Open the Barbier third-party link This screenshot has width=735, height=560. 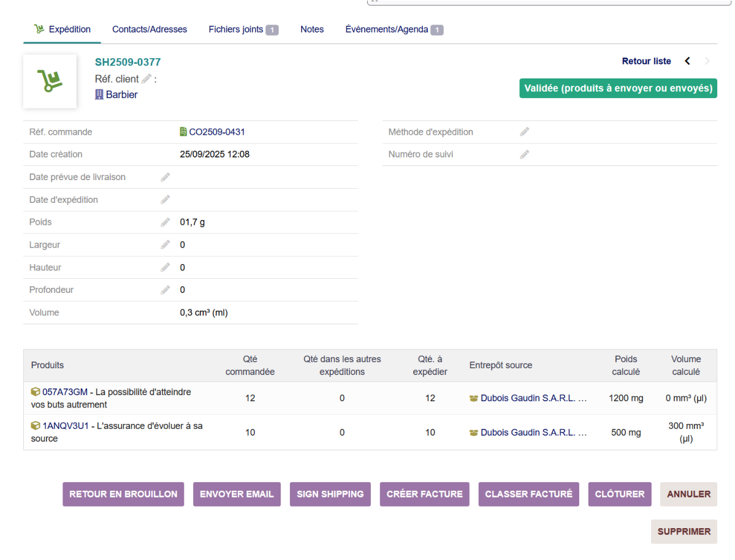121,95
